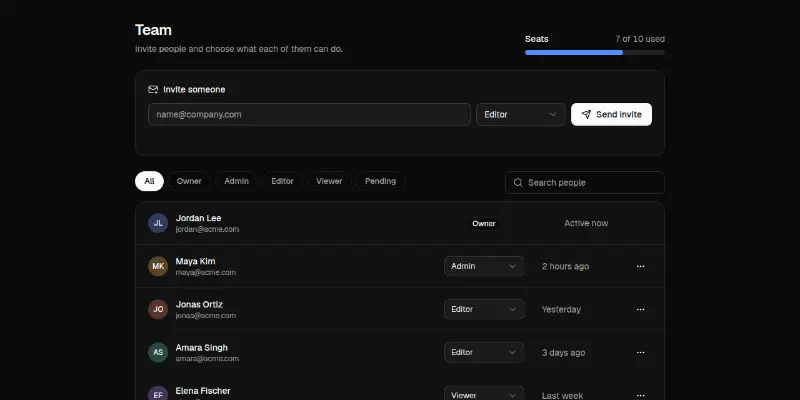
Task: Click Maya Kim's MK avatar
Action: (x=158, y=266)
